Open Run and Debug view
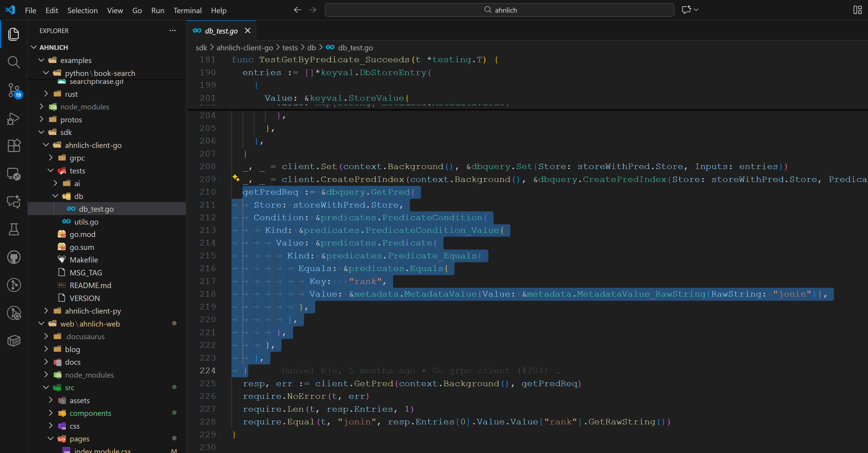This screenshot has height=453, width=868. (13, 118)
